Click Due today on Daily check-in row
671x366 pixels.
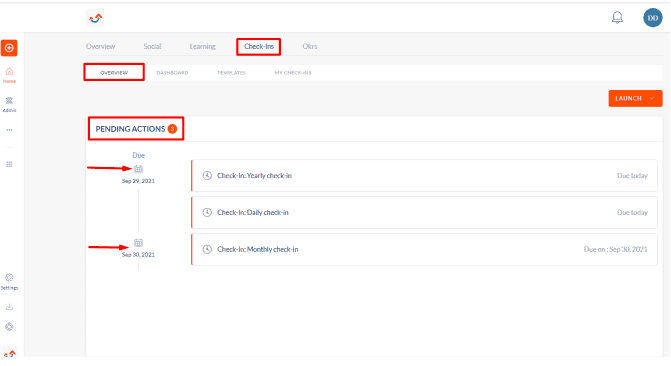pyautogui.click(x=632, y=212)
